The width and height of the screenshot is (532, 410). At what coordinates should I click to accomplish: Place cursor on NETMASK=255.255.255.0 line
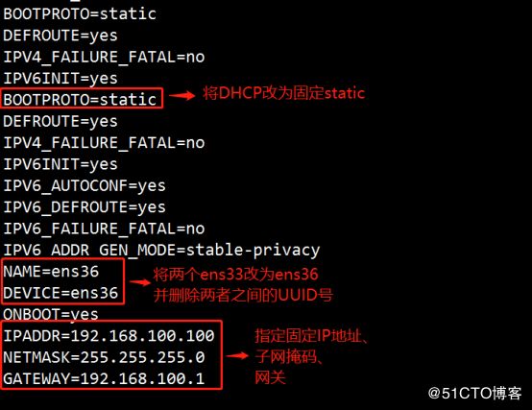(104, 357)
